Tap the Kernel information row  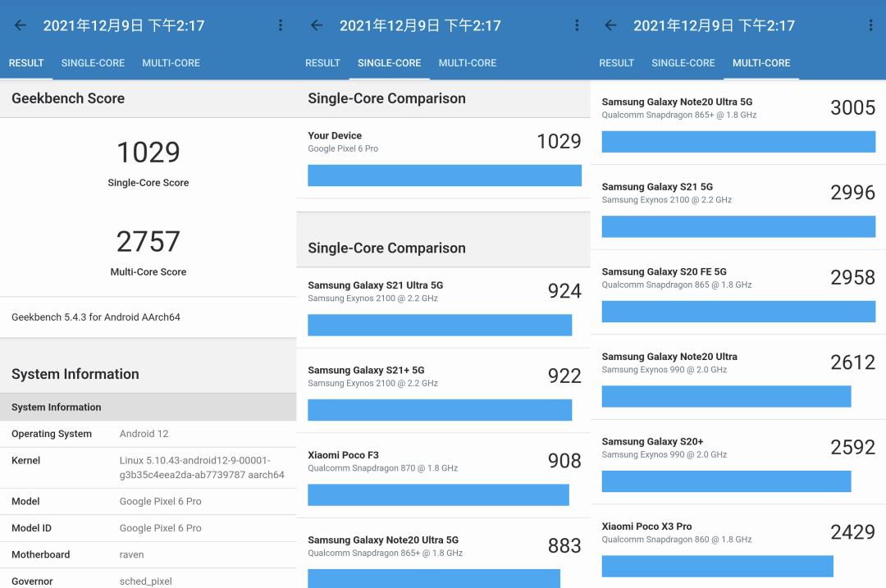pos(148,467)
